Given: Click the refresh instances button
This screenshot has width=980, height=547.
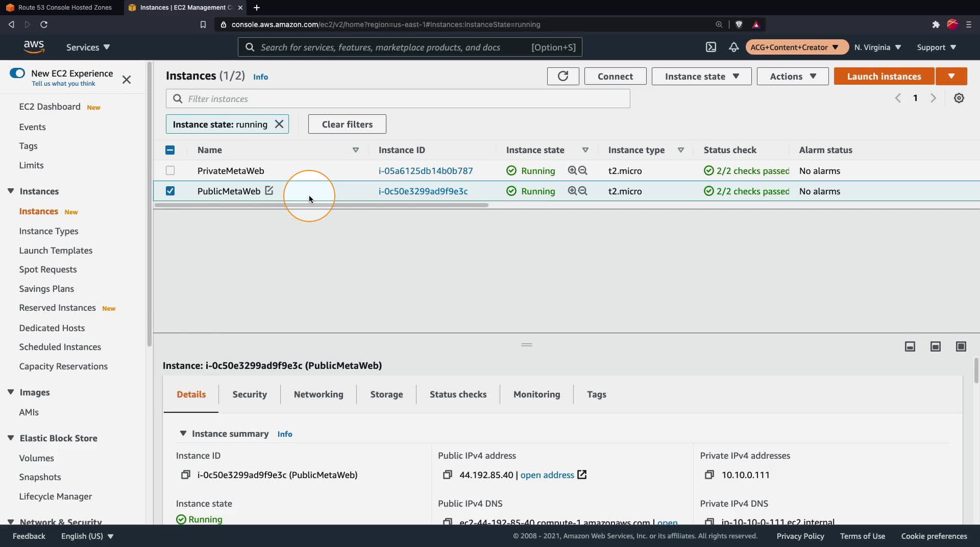Looking at the screenshot, I should pos(562,76).
